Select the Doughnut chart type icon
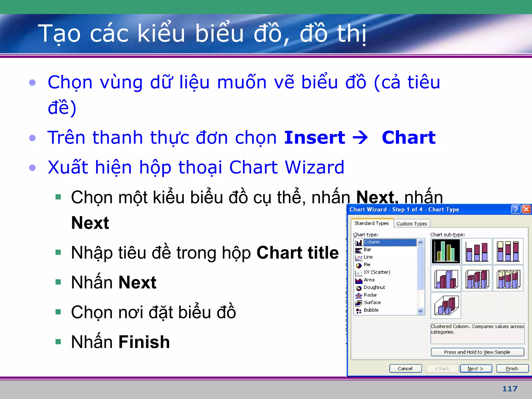This screenshot has width=532, height=399. tap(359, 288)
